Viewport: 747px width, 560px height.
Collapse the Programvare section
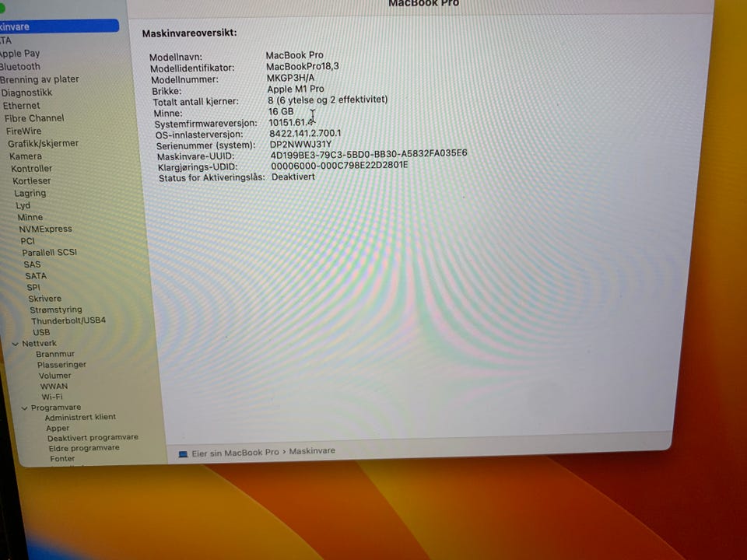point(24,408)
